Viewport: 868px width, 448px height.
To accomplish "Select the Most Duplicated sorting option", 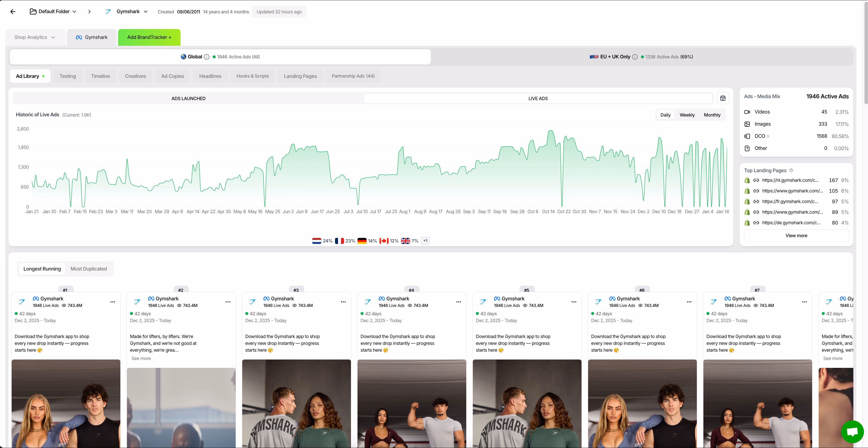I will click(88, 269).
